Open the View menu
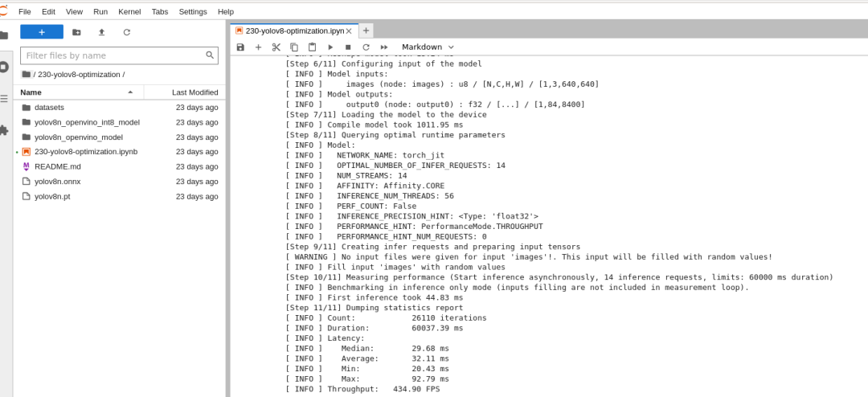This screenshot has height=397, width=868. (x=74, y=11)
